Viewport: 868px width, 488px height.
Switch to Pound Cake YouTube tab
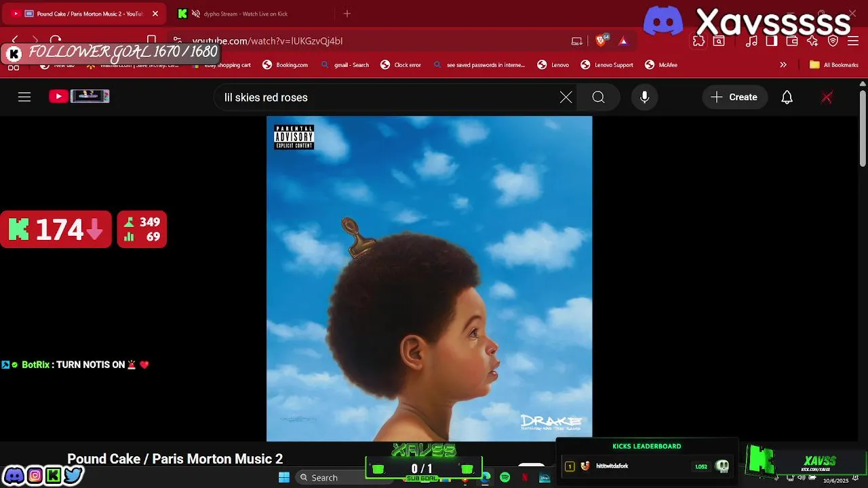pos(85,14)
